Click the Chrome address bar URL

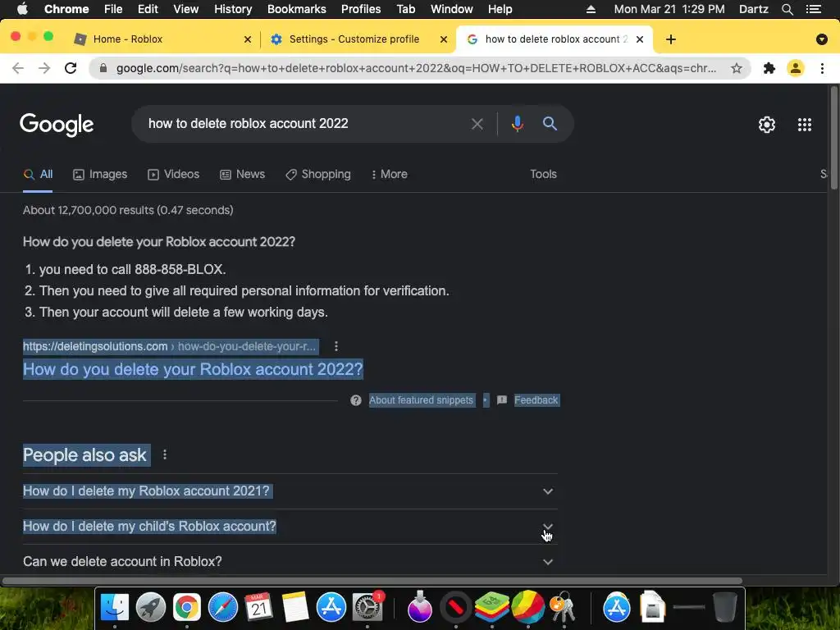pos(416,68)
